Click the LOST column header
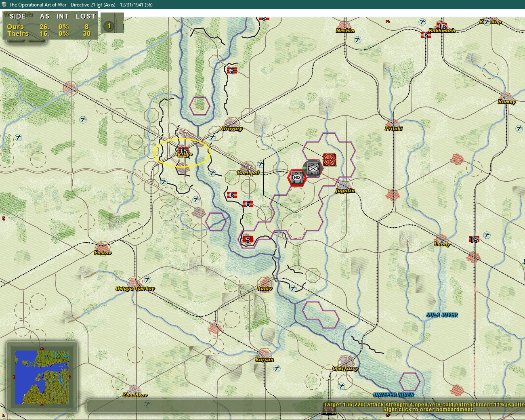 (86, 16)
